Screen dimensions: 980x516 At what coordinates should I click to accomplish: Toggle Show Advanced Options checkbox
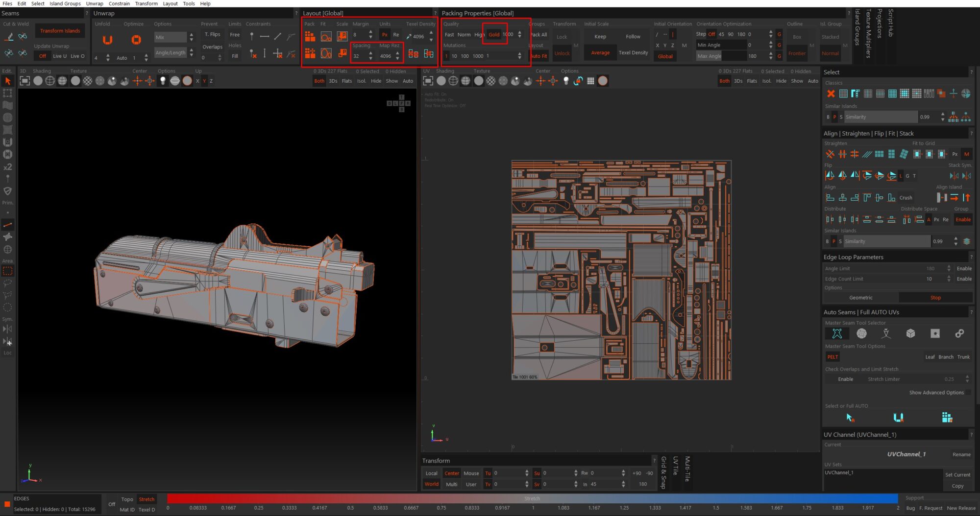(968, 393)
